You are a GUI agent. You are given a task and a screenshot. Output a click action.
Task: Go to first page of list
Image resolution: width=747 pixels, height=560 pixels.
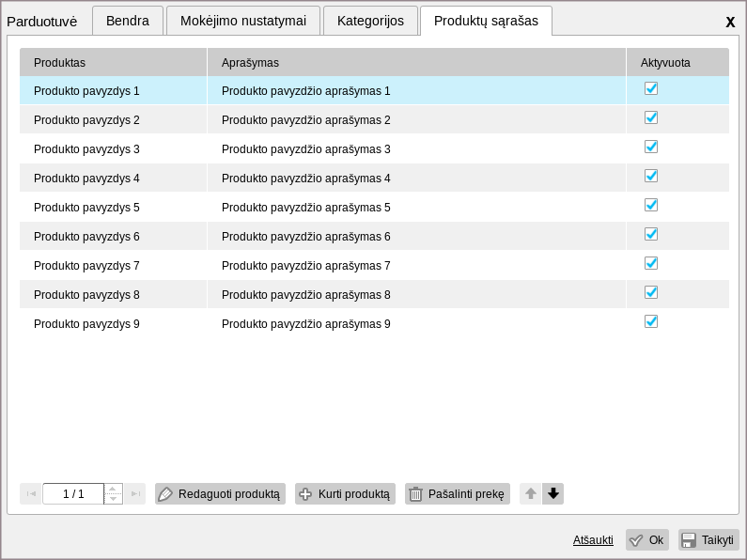[x=31, y=494]
